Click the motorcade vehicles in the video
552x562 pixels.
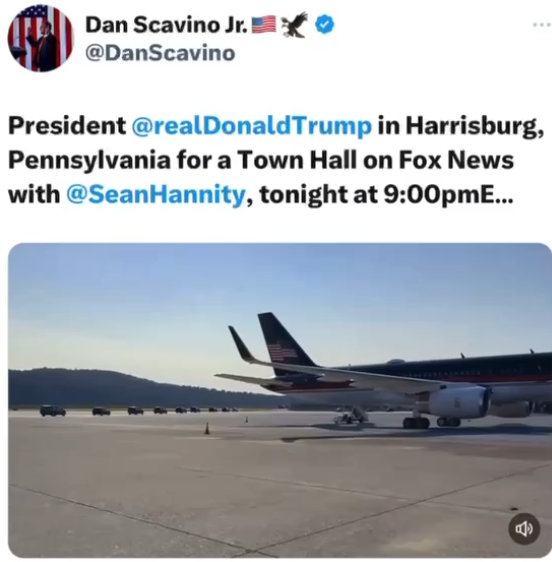point(138,410)
